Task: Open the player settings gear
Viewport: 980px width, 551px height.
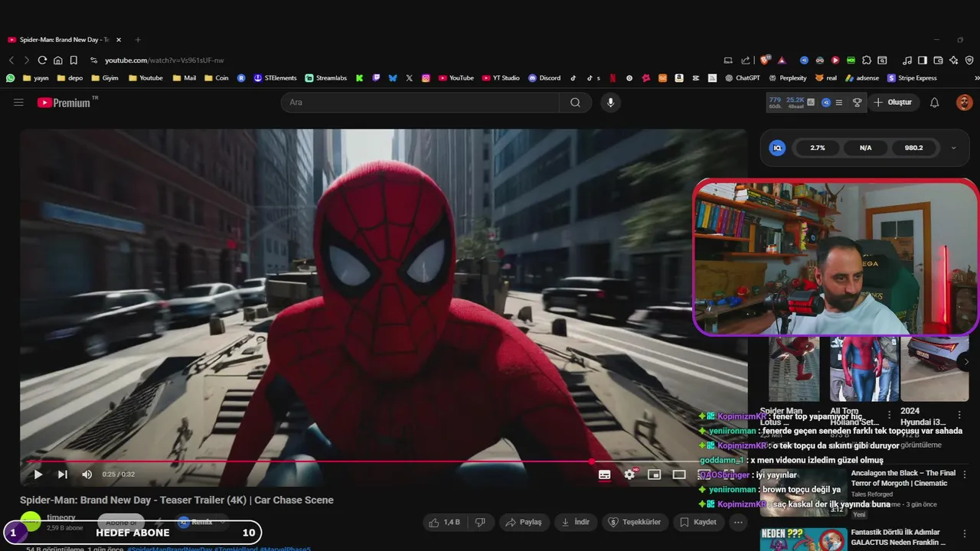Action: tap(629, 474)
